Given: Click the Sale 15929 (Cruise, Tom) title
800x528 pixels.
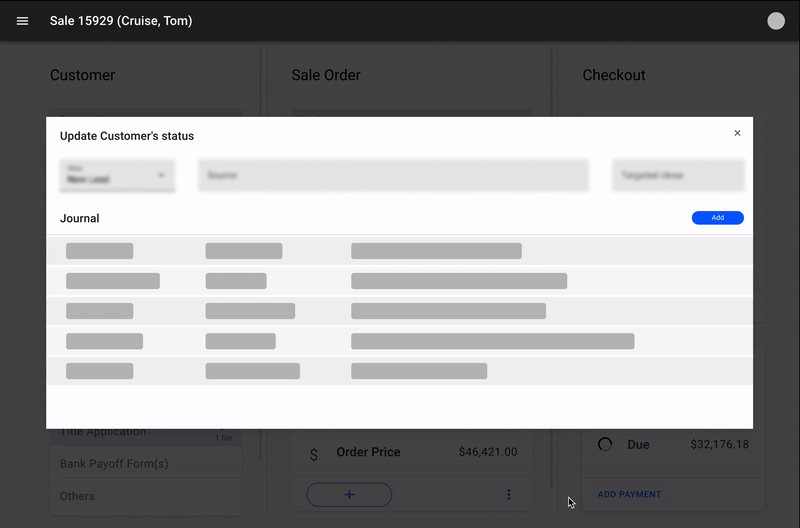Looking at the screenshot, I should [x=121, y=21].
